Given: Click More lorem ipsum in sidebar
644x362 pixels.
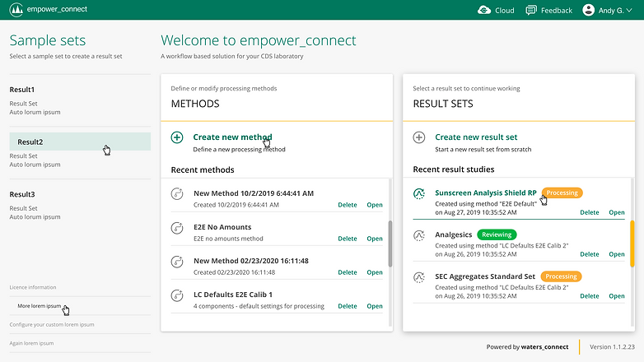Looking at the screenshot, I should [39, 306].
